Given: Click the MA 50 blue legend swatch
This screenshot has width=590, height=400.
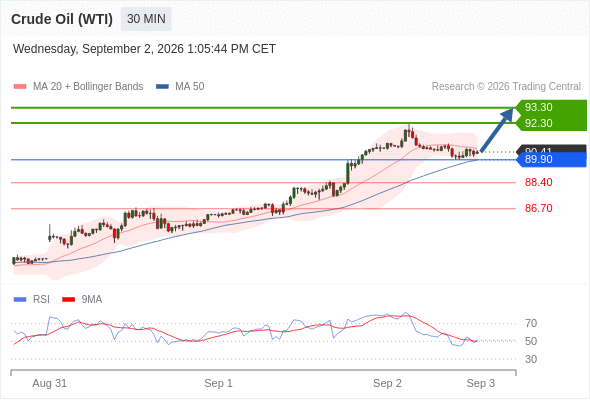Looking at the screenshot, I should 163,87.
